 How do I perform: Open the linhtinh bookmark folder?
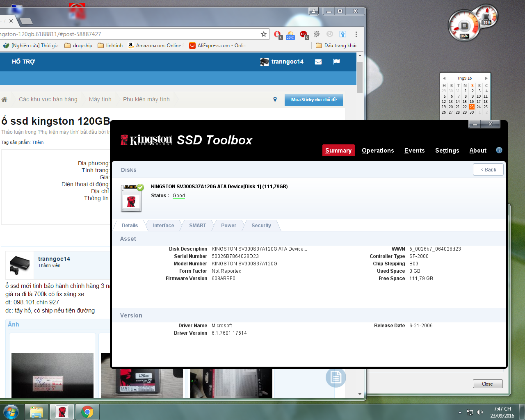point(110,46)
